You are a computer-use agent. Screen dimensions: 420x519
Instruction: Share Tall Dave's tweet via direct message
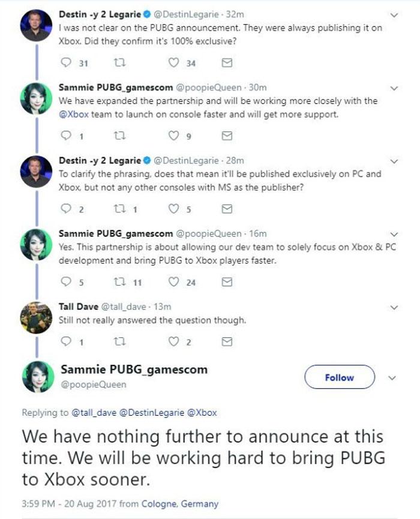pyautogui.click(x=227, y=342)
